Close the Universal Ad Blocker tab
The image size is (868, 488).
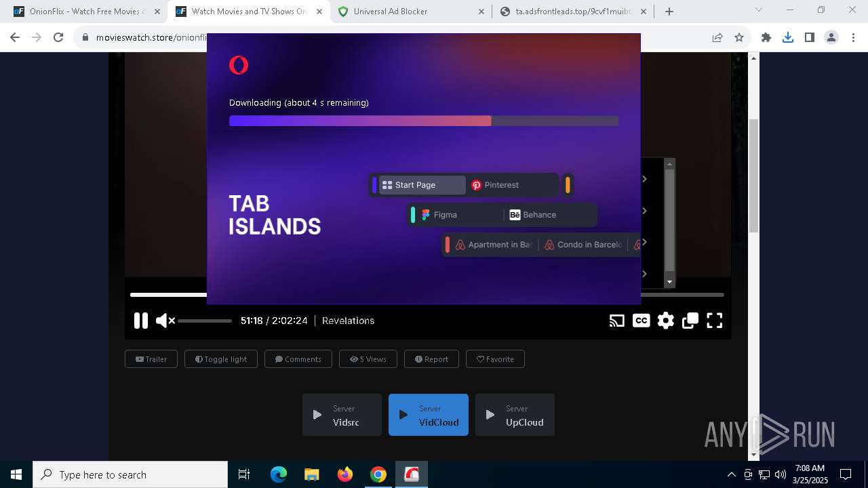tap(481, 12)
